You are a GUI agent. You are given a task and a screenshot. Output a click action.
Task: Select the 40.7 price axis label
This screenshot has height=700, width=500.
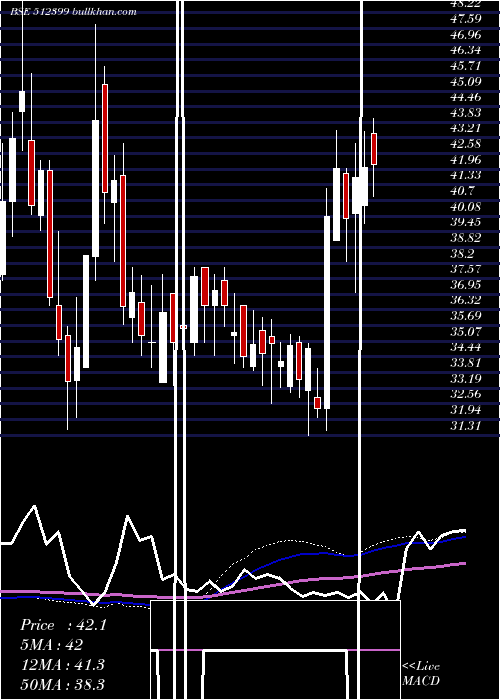(463, 191)
